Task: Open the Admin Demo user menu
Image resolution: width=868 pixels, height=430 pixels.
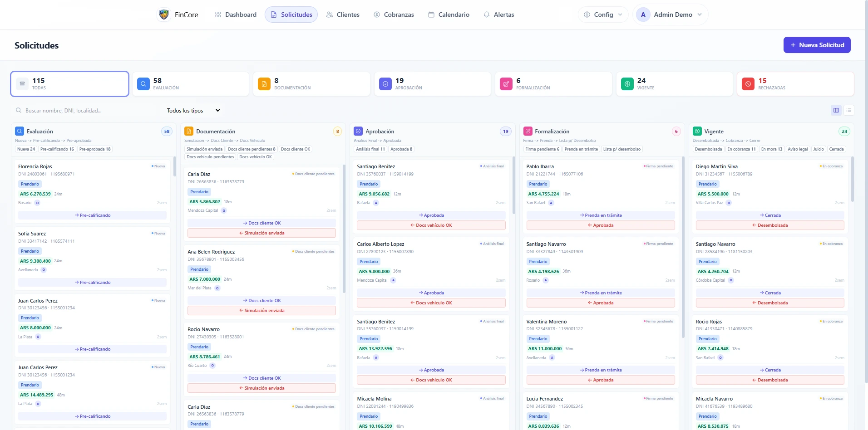Action: pyautogui.click(x=670, y=15)
